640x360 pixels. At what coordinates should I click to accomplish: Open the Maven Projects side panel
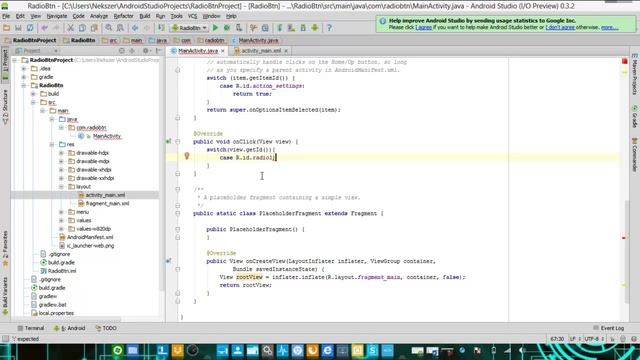(634, 74)
